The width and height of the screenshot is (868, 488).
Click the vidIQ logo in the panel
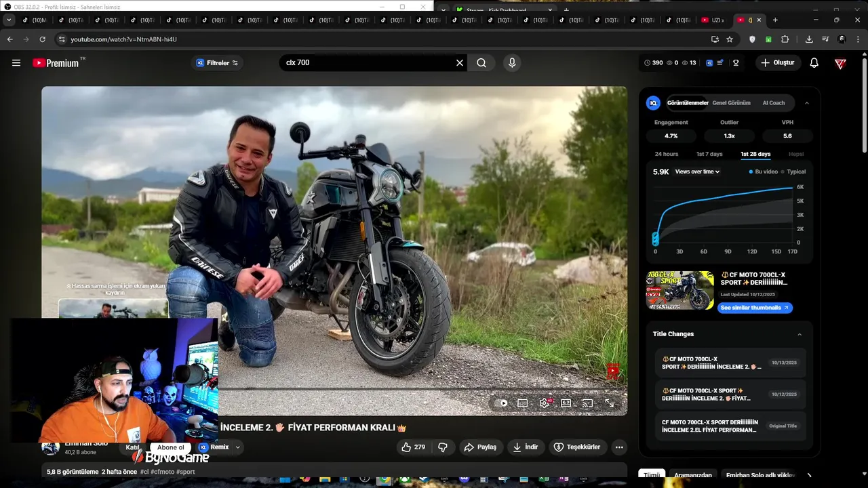[653, 103]
